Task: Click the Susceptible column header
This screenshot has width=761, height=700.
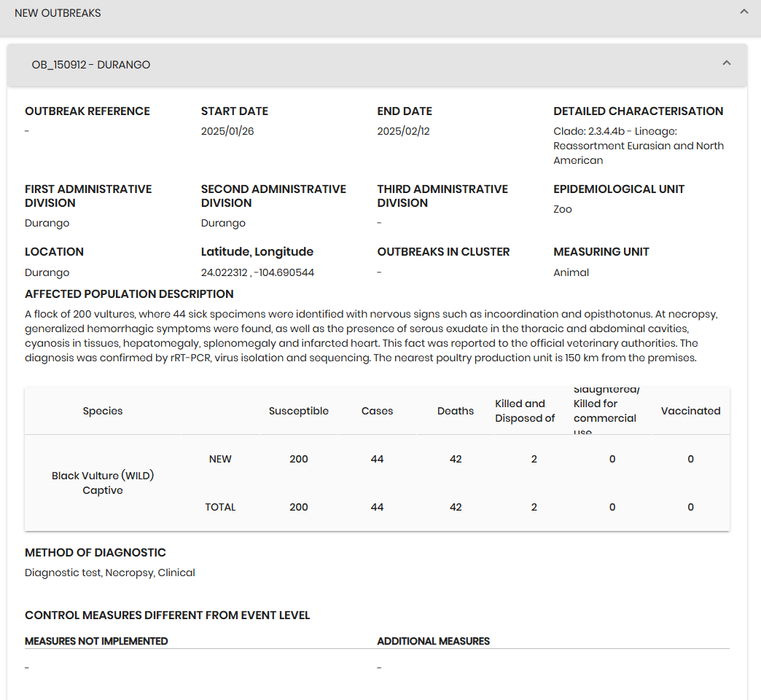Action: (298, 411)
